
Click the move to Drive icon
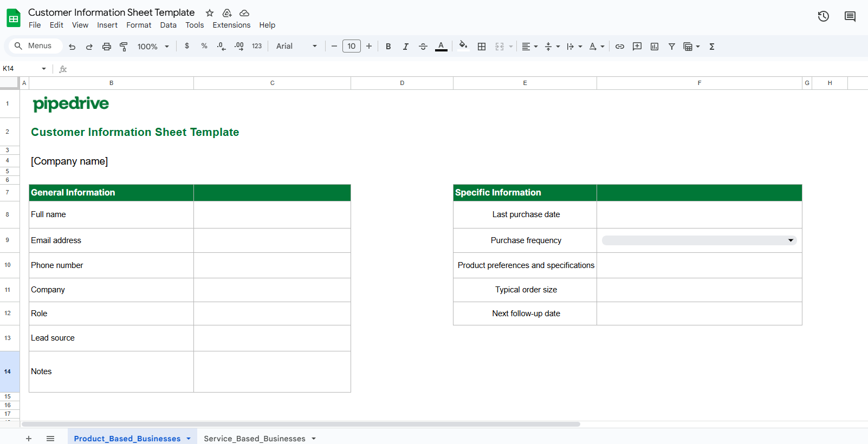pyautogui.click(x=227, y=13)
